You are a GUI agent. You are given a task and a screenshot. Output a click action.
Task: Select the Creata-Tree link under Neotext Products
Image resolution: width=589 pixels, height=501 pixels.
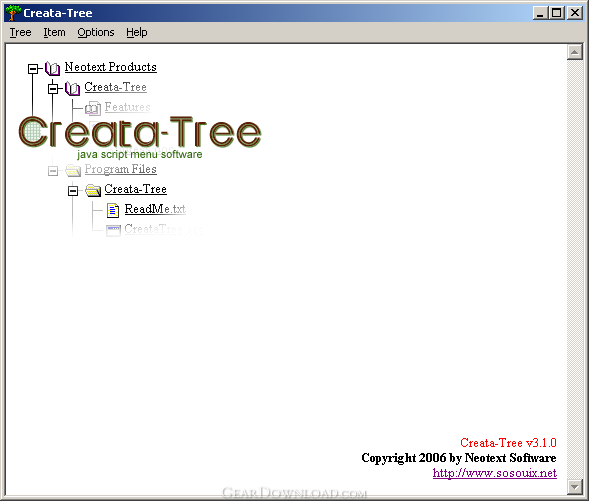(x=116, y=87)
